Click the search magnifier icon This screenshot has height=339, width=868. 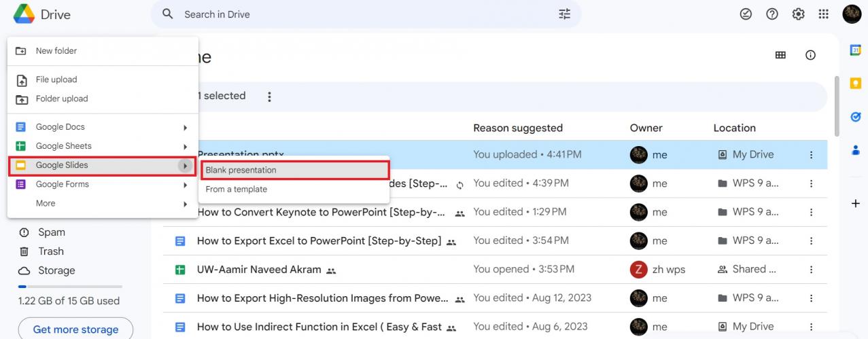[x=168, y=14]
